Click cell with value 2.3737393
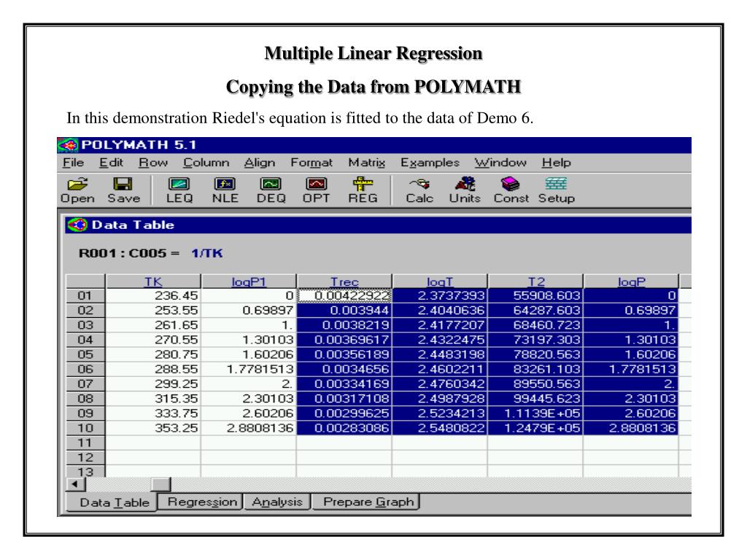The image size is (747, 560). point(439,296)
